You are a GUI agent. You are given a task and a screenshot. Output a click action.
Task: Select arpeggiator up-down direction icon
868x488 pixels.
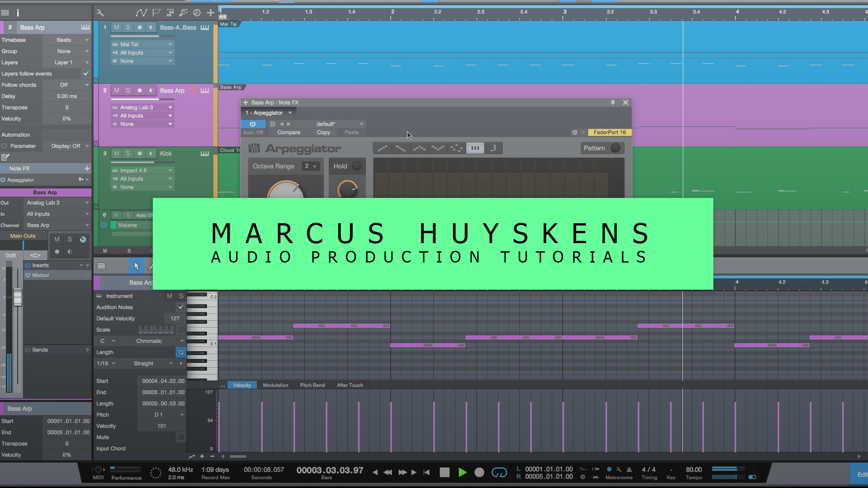tap(419, 148)
